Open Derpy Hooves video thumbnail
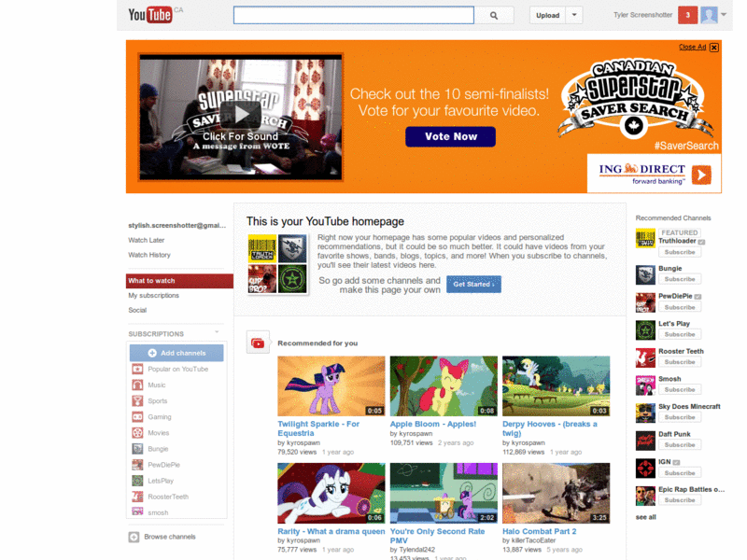747x560 pixels. (556, 386)
